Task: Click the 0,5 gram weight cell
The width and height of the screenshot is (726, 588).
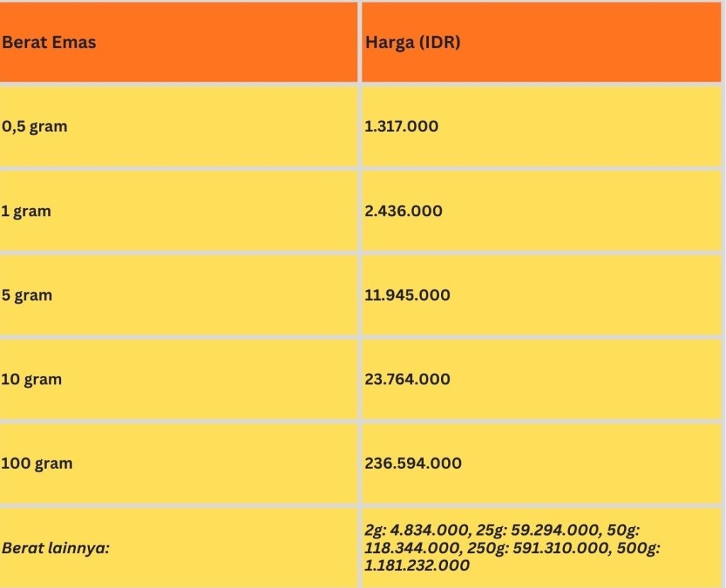Action: pos(35,127)
